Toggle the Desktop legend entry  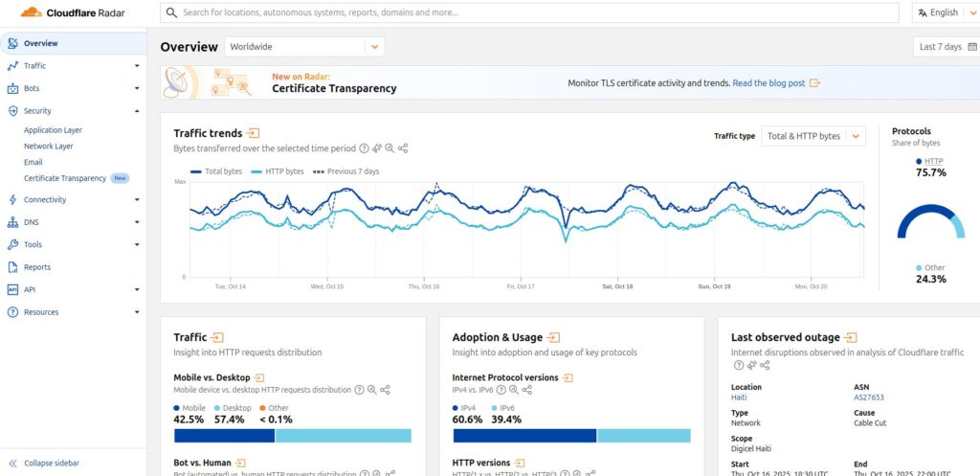(x=233, y=408)
